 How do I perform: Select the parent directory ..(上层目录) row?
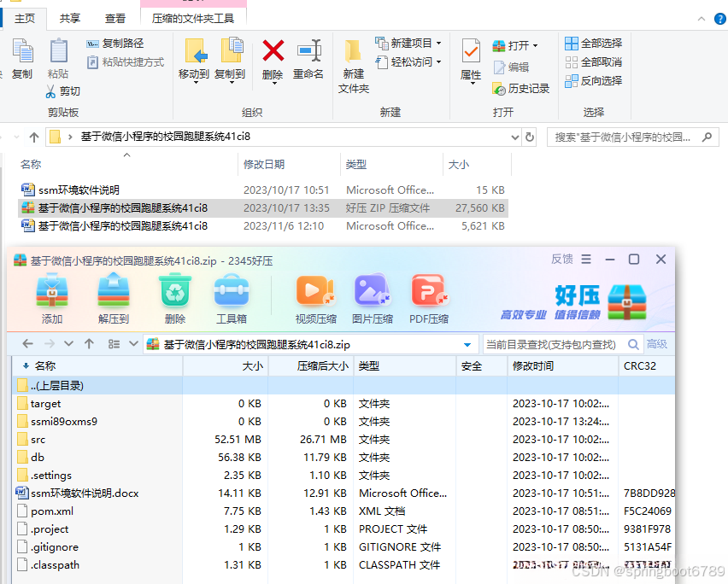click(x=343, y=385)
